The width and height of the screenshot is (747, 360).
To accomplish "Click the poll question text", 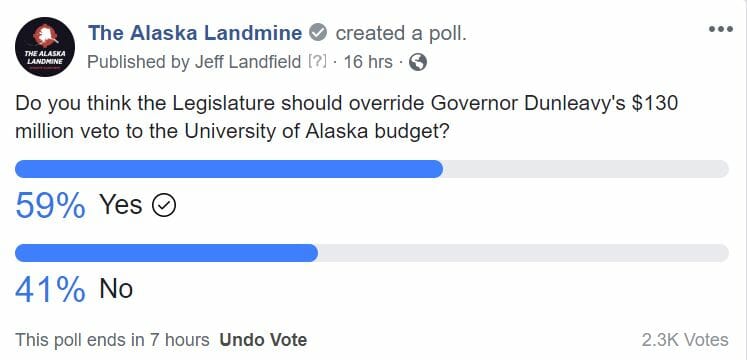I will 346,117.
